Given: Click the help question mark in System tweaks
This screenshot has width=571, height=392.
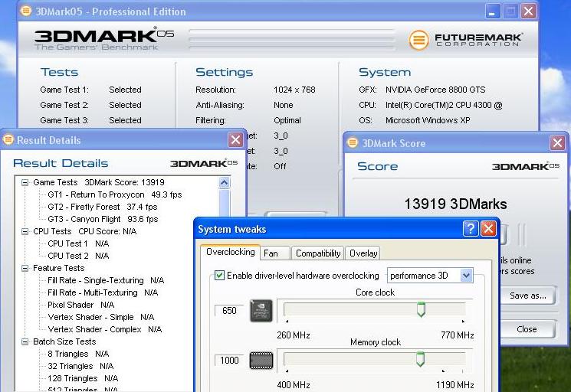Looking at the screenshot, I should (471, 229).
